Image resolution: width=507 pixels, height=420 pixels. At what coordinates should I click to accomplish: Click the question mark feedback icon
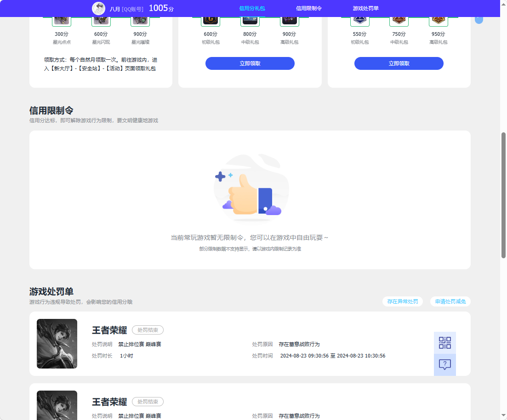(444, 365)
